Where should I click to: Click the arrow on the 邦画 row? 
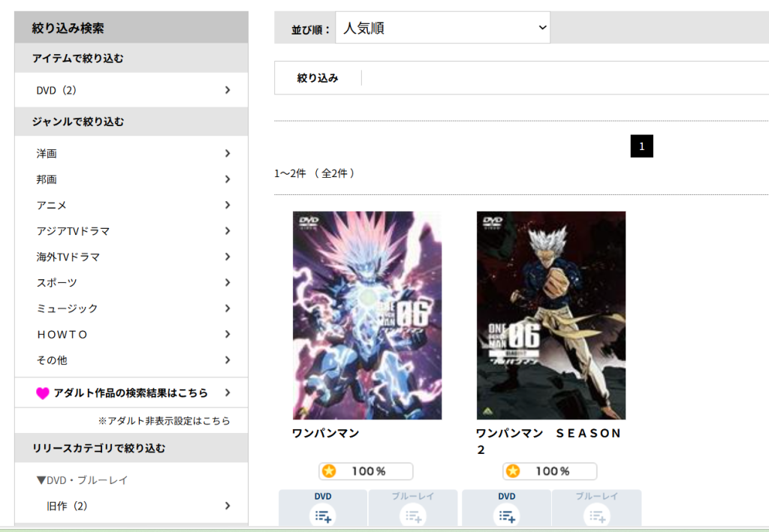coord(228,179)
